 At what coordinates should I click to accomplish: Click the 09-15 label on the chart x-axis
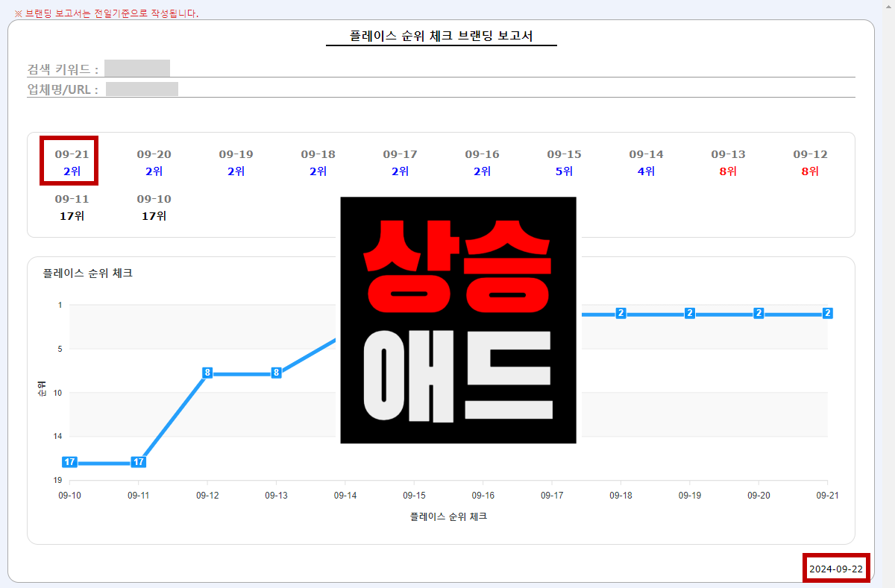(x=414, y=495)
